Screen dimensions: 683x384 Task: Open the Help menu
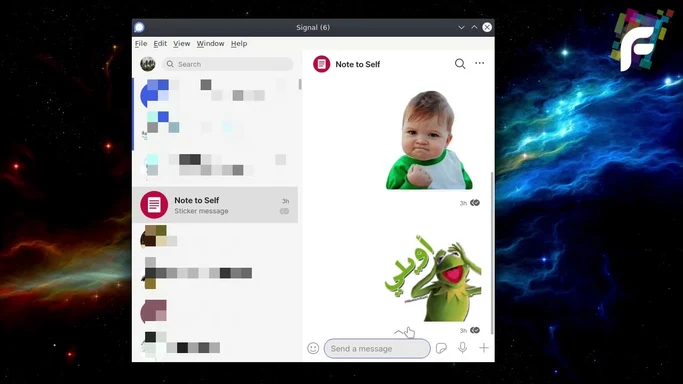(x=239, y=44)
